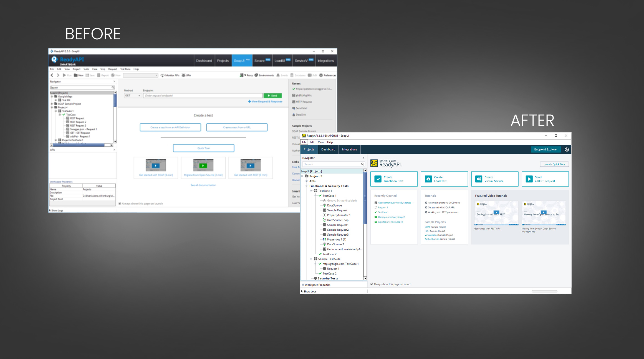This screenshot has width=644, height=359.
Task: Click the forward arrow in BEFORE toolbar
Action: [58, 75]
